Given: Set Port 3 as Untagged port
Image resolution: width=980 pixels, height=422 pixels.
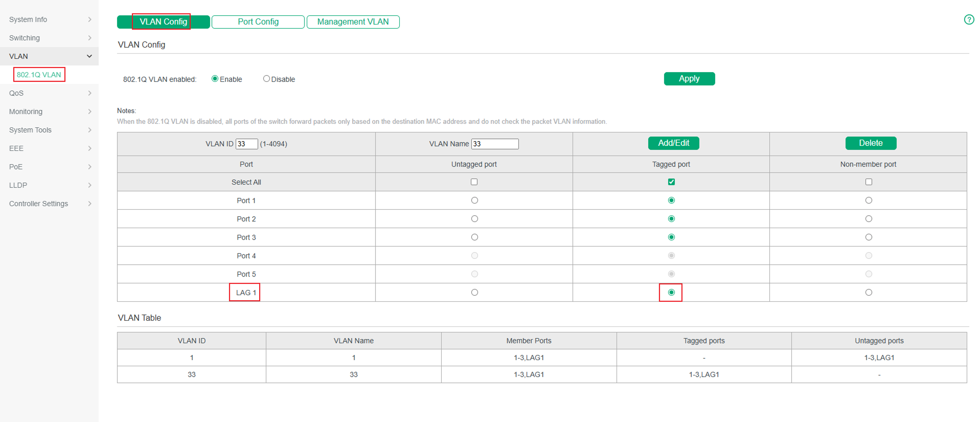Looking at the screenshot, I should (x=474, y=237).
